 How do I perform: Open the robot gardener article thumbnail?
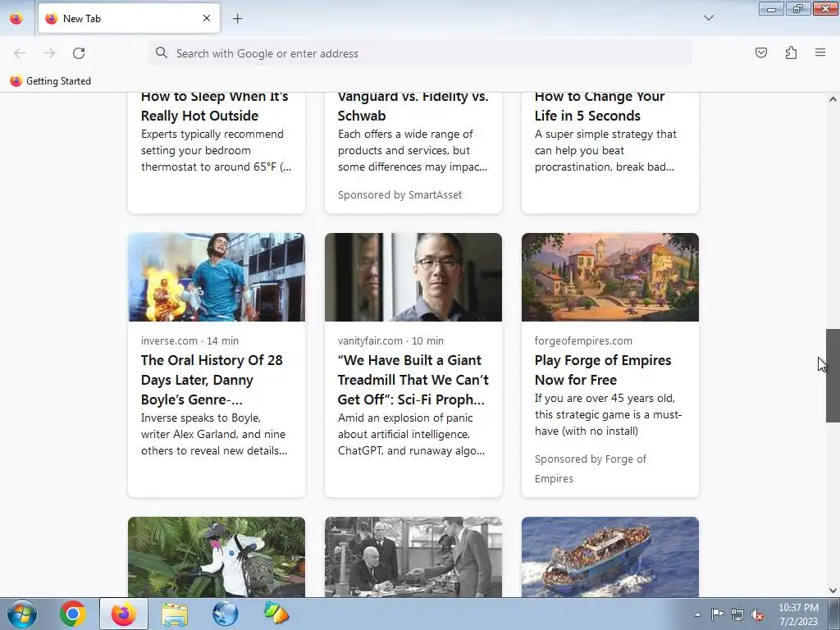pyautogui.click(x=217, y=557)
